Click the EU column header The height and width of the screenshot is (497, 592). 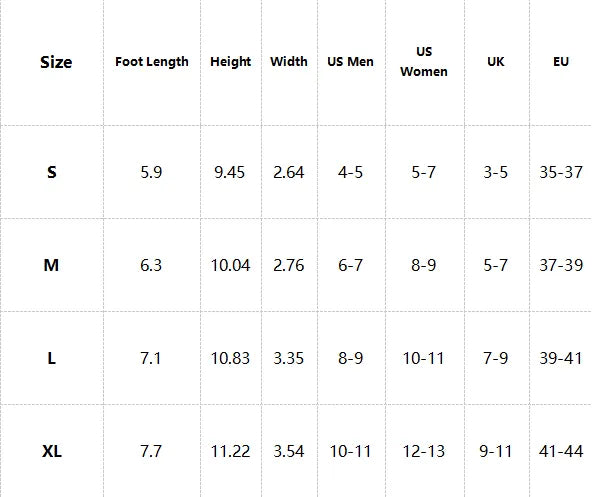point(561,62)
